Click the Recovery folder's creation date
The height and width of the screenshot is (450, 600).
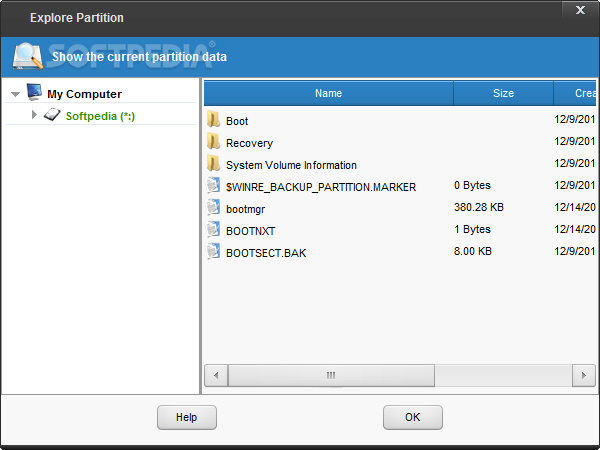pyautogui.click(x=575, y=141)
